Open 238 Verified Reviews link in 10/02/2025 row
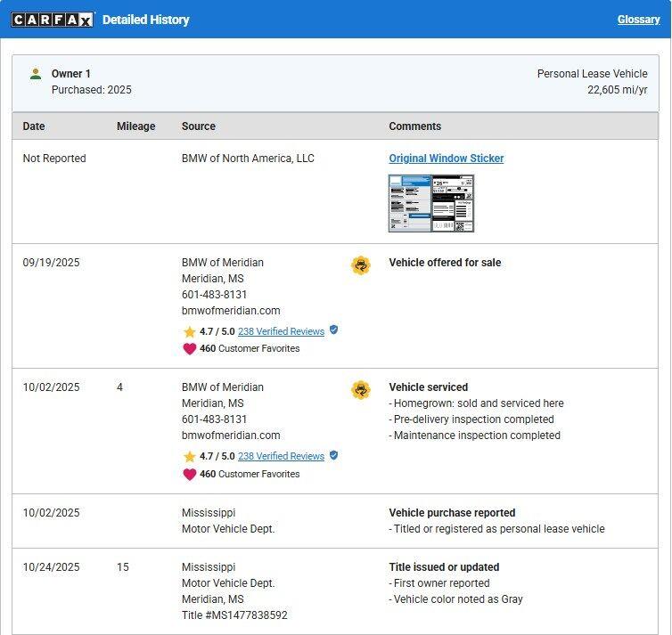The image size is (672, 635). coord(281,456)
